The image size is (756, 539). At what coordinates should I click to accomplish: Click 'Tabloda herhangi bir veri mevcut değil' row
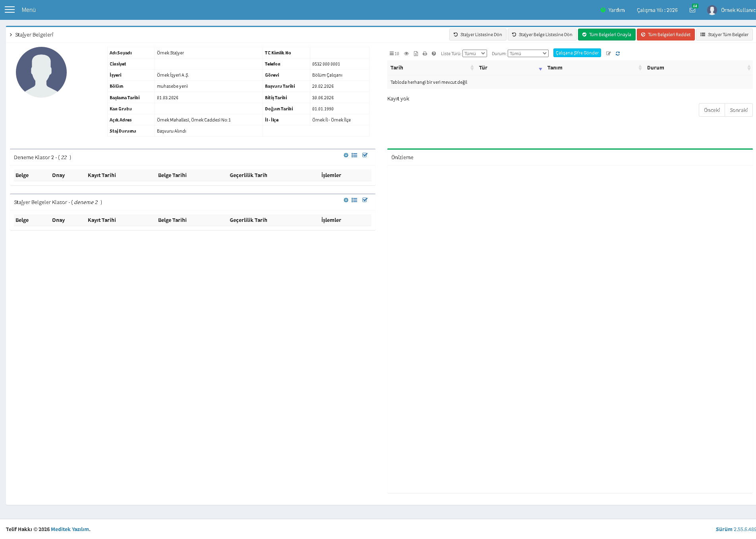[570, 82]
